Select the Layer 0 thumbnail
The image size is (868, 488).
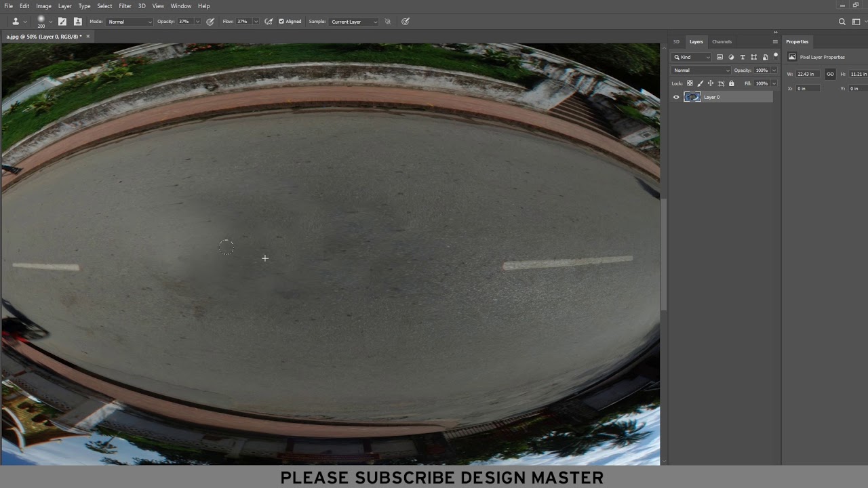tap(692, 97)
